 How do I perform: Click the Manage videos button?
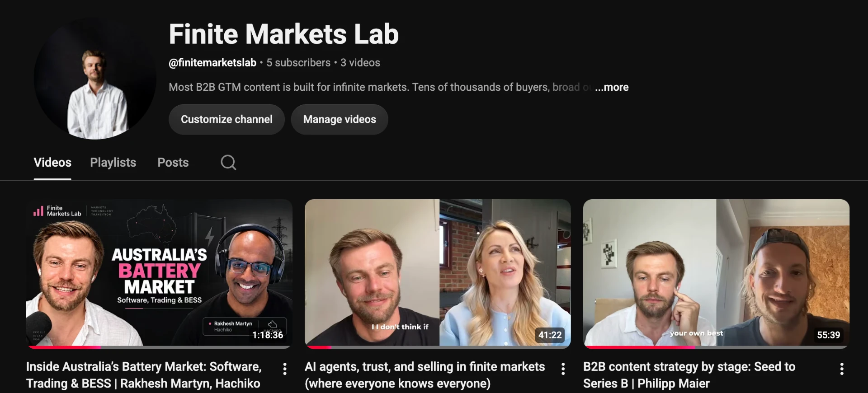[340, 119]
